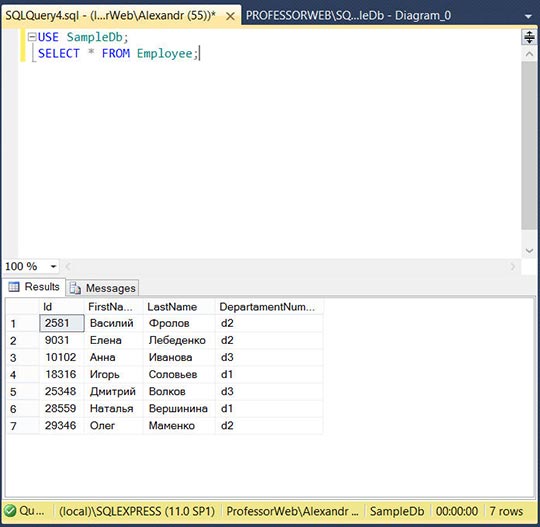Viewport: 540px width, 527px height.
Task: Select the cell with Id 10102
Action: pyautogui.click(x=62, y=357)
